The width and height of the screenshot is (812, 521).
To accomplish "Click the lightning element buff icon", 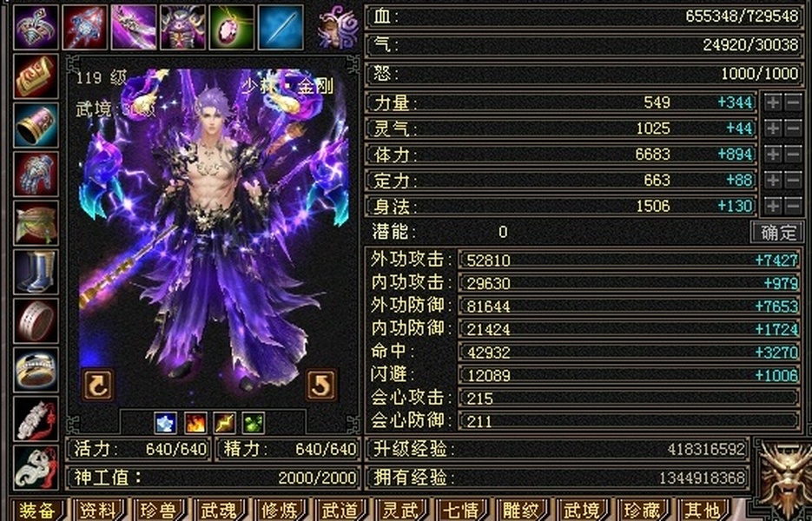I will [x=225, y=423].
